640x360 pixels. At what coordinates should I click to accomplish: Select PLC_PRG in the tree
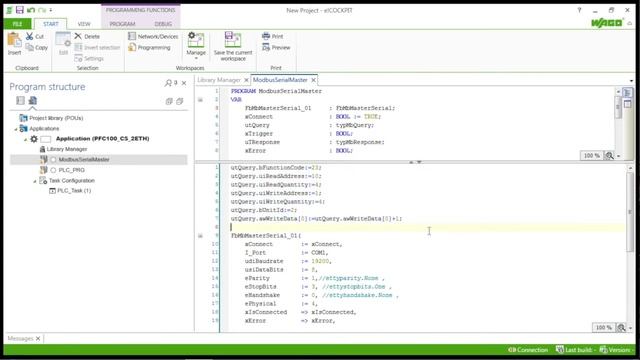(x=71, y=170)
